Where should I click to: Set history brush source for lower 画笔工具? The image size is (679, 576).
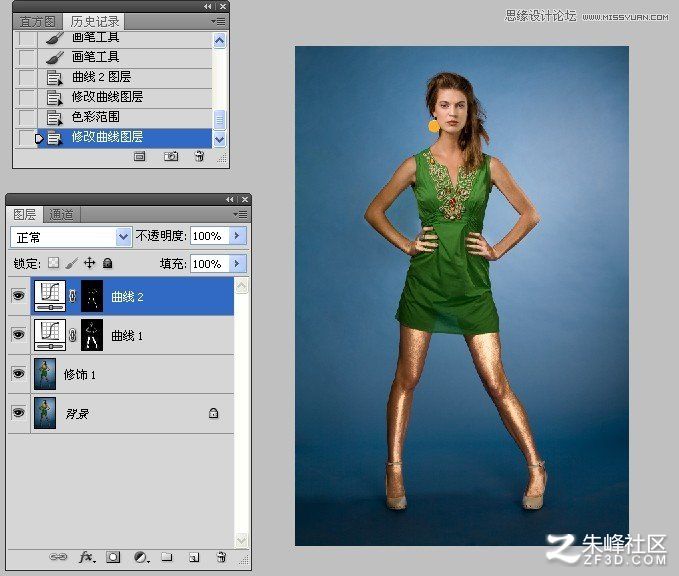26,58
